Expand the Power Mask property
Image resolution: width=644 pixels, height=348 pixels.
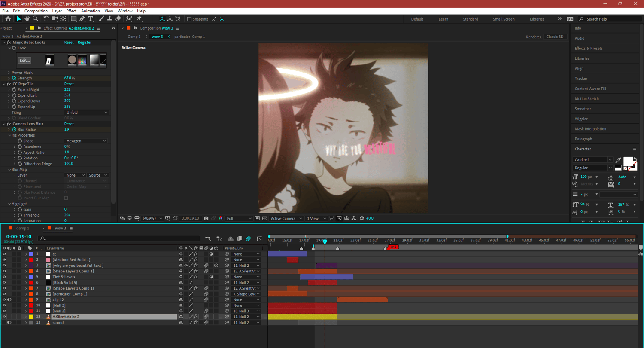[9, 73]
